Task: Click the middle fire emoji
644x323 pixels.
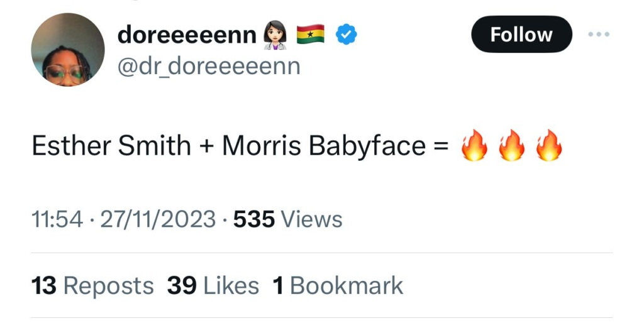Action: (511, 146)
